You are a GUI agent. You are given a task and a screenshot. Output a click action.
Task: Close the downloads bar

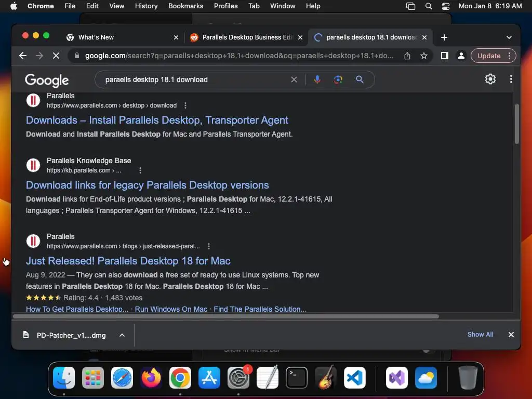pyautogui.click(x=511, y=335)
